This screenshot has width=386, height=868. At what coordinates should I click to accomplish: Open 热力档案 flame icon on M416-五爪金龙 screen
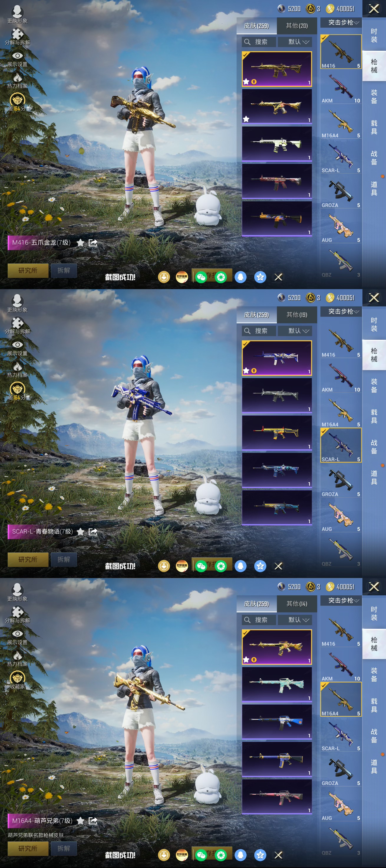17,77
